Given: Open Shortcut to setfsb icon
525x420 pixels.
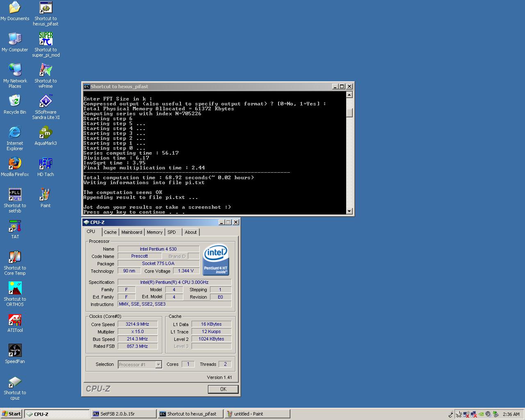Looking at the screenshot, I should [15, 201].
